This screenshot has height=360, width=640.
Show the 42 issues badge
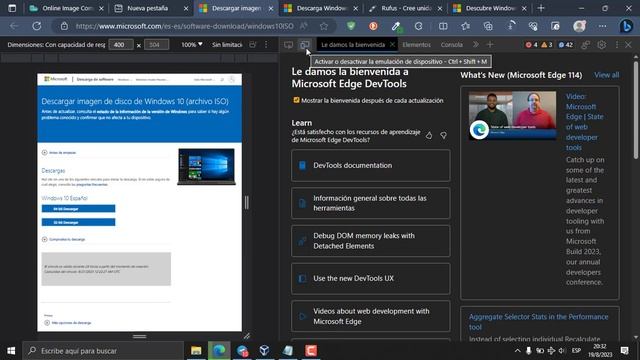[565, 45]
